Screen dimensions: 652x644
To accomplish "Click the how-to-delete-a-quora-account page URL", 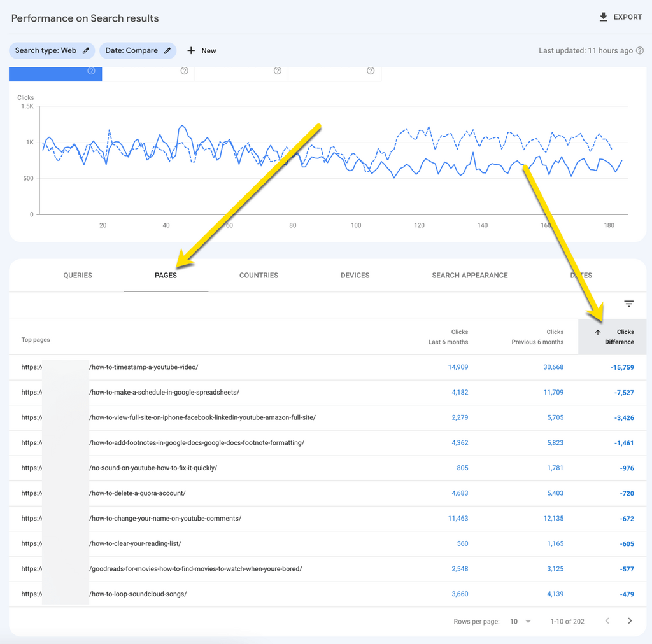I will 138,493.
